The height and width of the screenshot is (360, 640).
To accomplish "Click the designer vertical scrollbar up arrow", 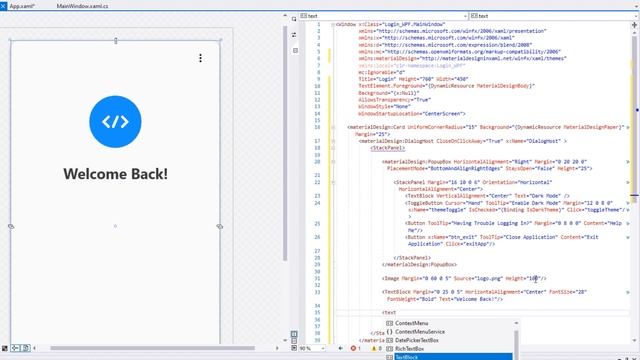I will pyautogui.click(x=285, y=16).
